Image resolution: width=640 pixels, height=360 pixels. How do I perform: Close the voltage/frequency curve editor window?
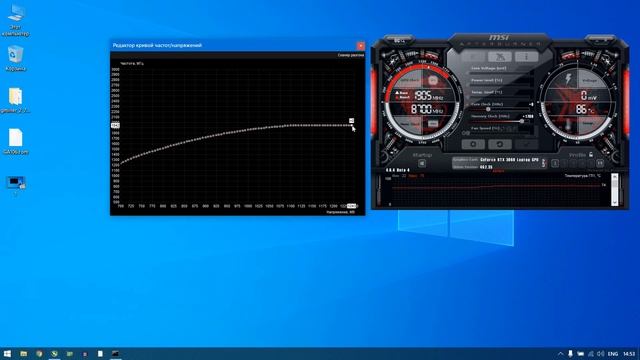(x=360, y=45)
